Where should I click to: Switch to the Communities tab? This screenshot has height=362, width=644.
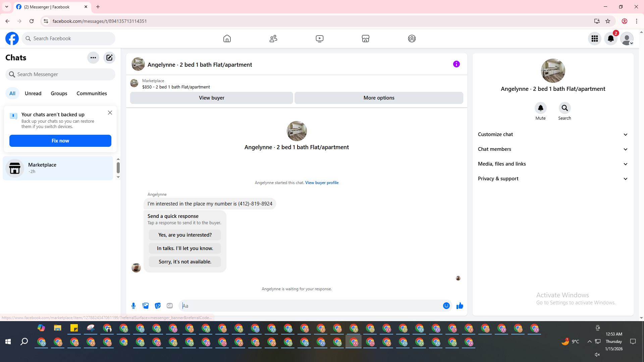pyautogui.click(x=92, y=94)
